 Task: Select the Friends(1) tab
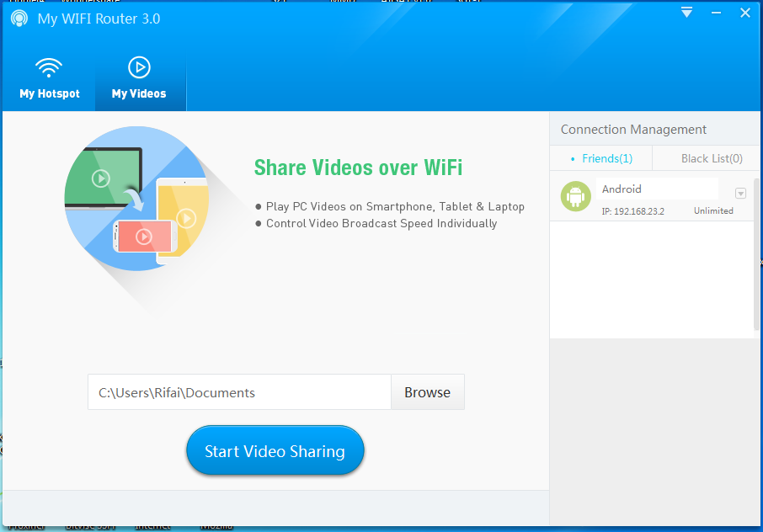[x=601, y=158]
